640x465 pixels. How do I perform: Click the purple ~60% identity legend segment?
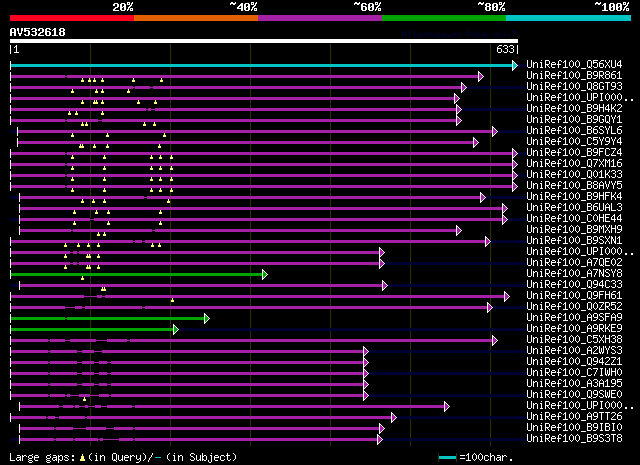pyautogui.click(x=320, y=18)
